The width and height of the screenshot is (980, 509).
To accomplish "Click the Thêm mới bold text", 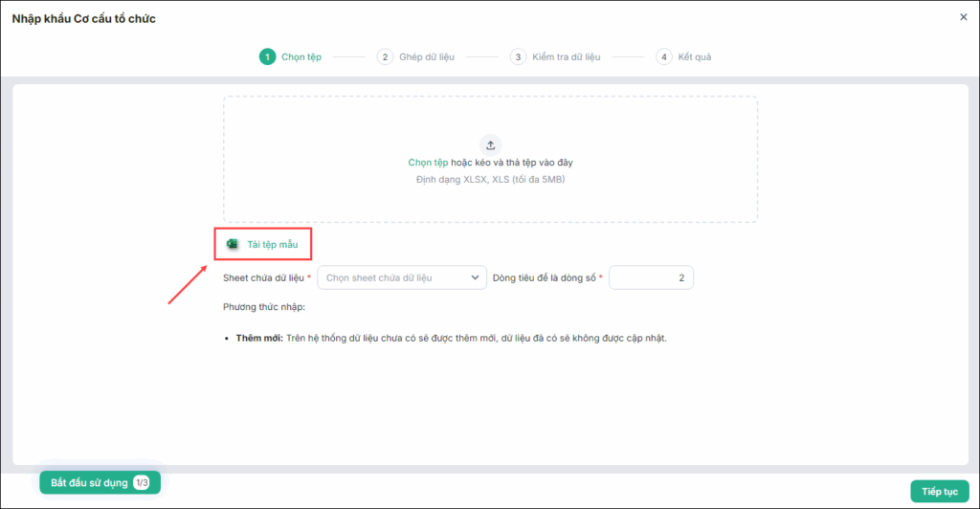I will pos(259,338).
